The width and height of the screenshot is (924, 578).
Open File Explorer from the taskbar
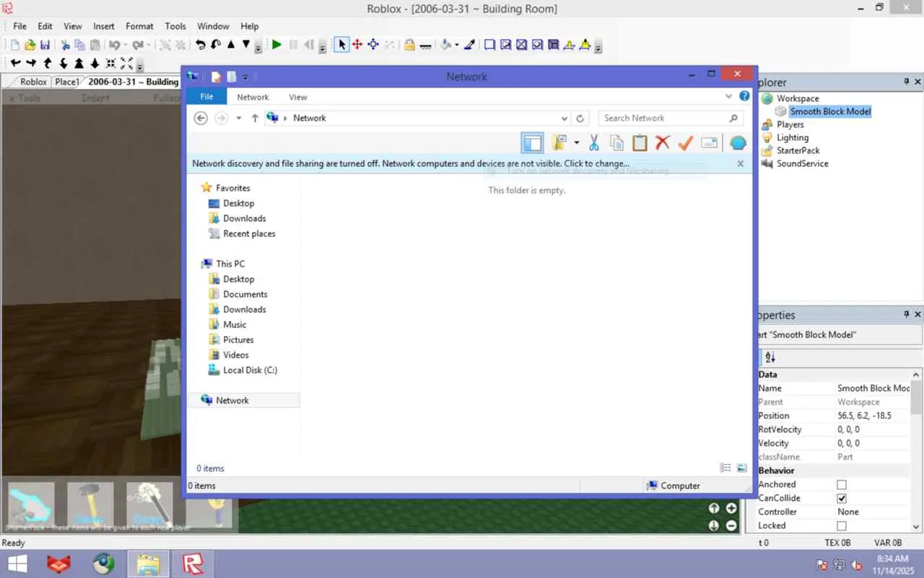point(149,564)
